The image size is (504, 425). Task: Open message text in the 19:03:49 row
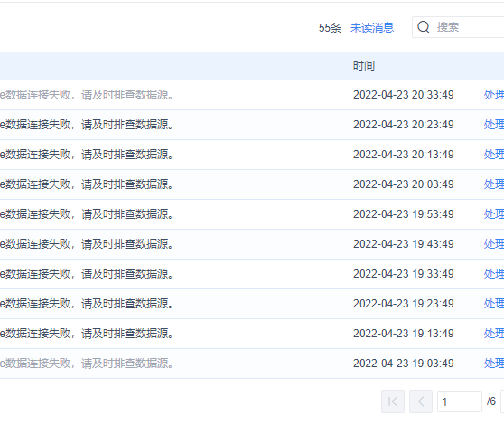click(x=87, y=364)
